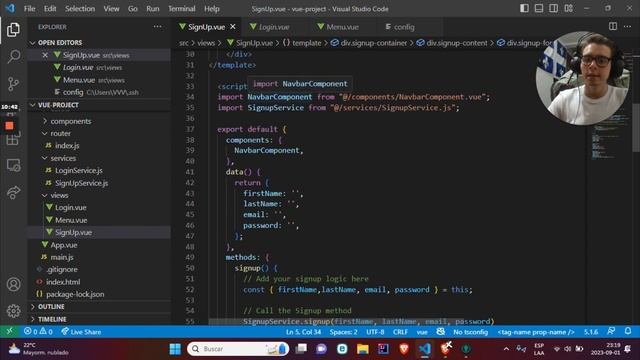Change encoding via UTF-8 indicator

pyautogui.click(x=375, y=332)
